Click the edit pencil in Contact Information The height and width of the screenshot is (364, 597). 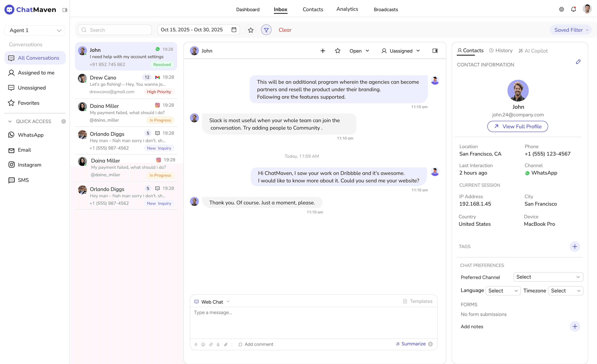pyautogui.click(x=578, y=62)
